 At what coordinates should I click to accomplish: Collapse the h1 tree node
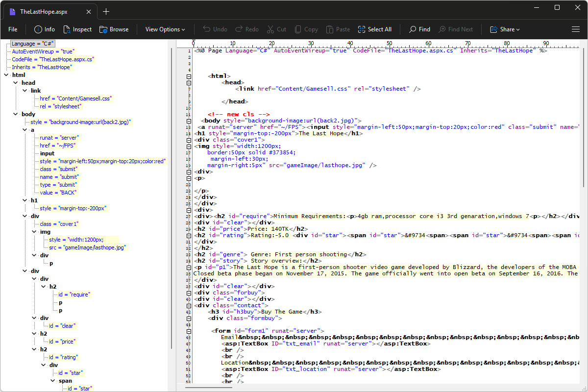tap(25, 200)
